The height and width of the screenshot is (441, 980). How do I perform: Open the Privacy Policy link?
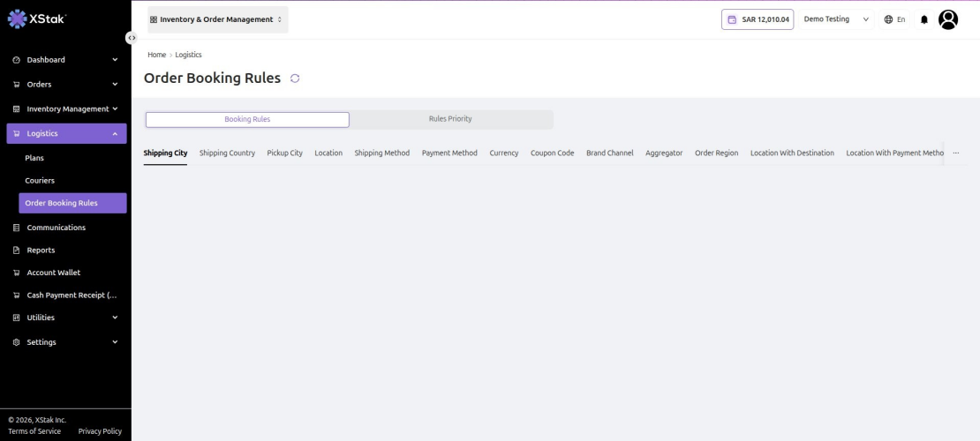click(100, 431)
